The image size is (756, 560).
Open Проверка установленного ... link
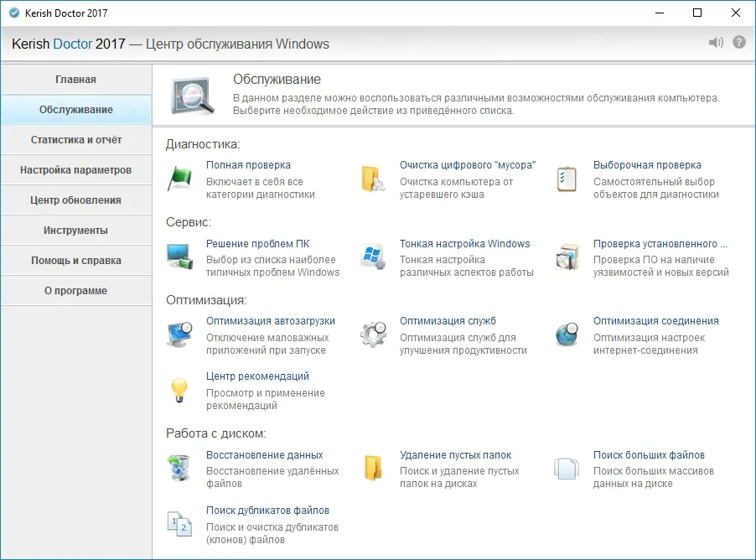660,244
